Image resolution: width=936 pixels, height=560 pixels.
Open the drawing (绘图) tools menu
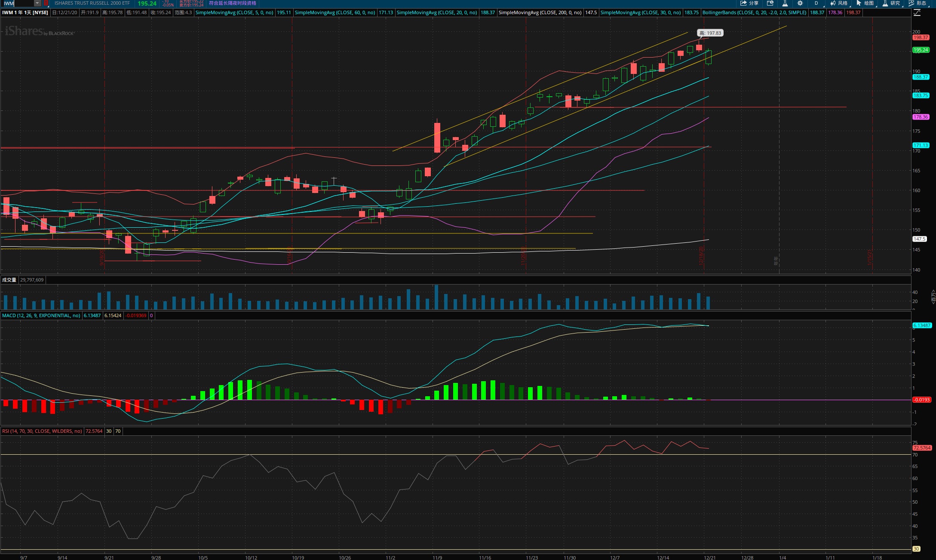click(865, 3)
